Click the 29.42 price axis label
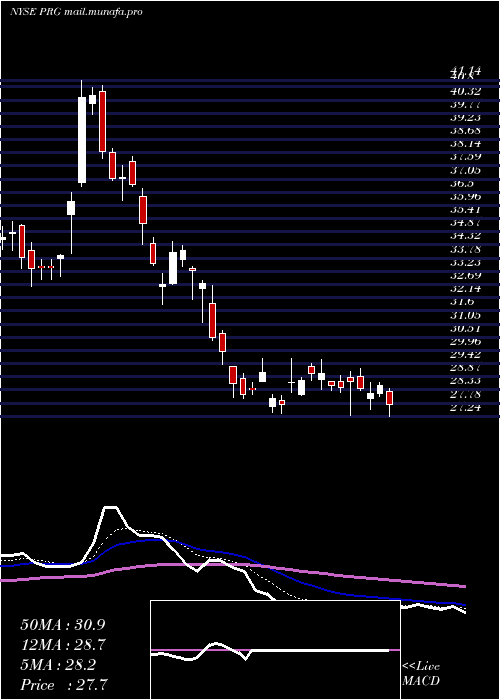 pyautogui.click(x=465, y=354)
